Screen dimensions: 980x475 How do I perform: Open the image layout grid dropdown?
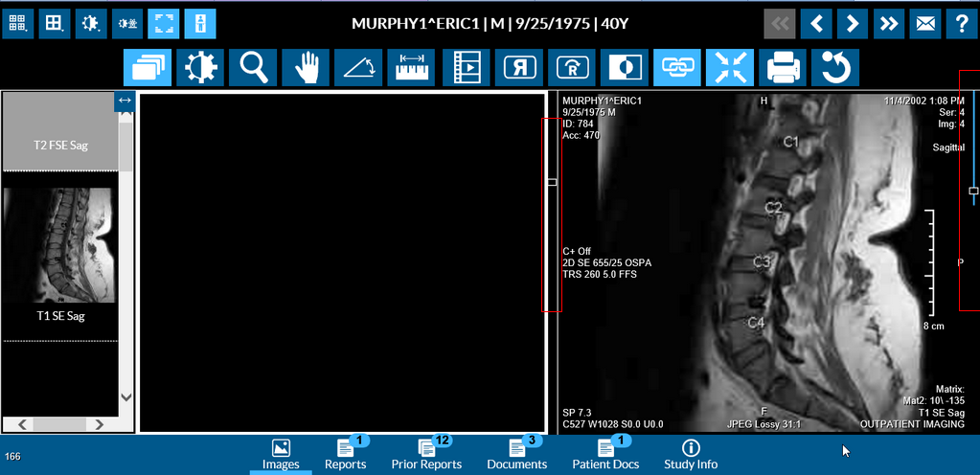coord(55,23)
